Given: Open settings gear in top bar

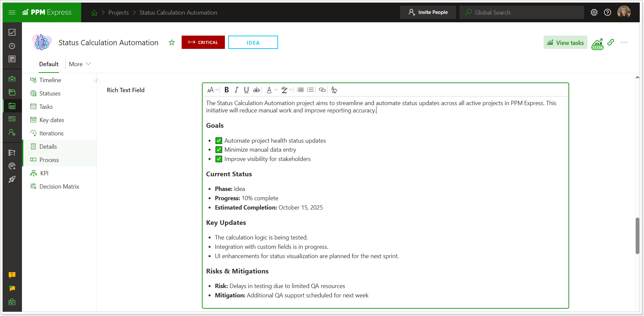Looking at the screenshot, I should point(594,12).
